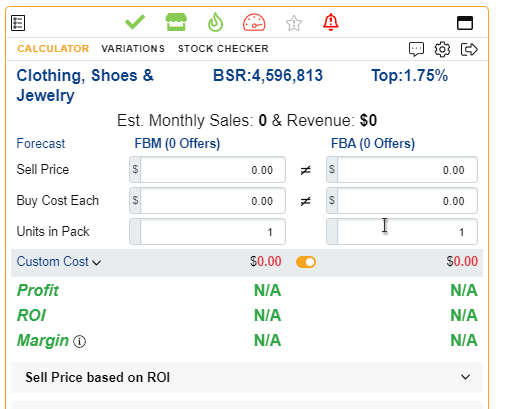The width and height of the screenshot is (523, 409).
Task: Click the checklist icon at top left
Action: point(18,23)
